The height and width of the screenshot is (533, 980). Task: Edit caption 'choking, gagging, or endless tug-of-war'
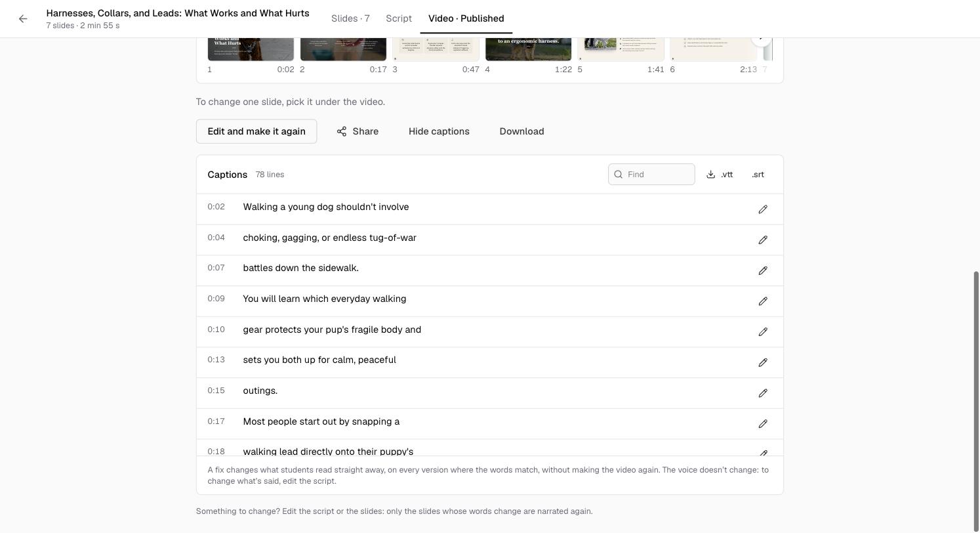point(763,240)
